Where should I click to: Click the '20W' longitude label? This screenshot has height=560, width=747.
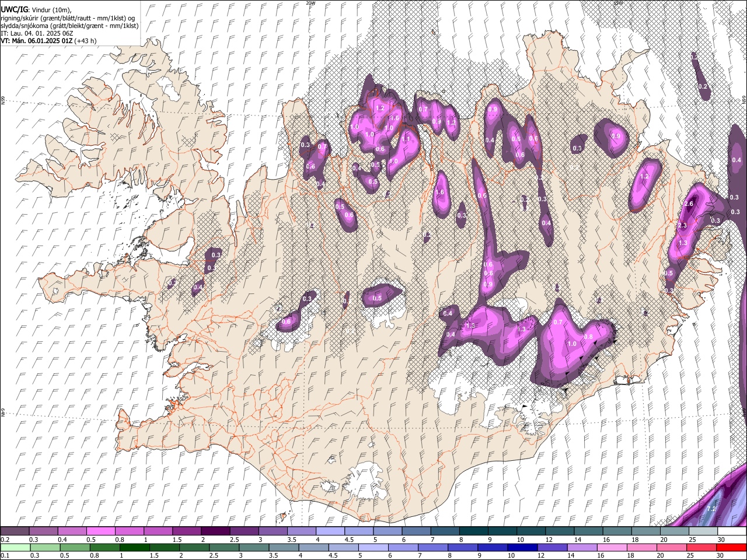[310, 3]
